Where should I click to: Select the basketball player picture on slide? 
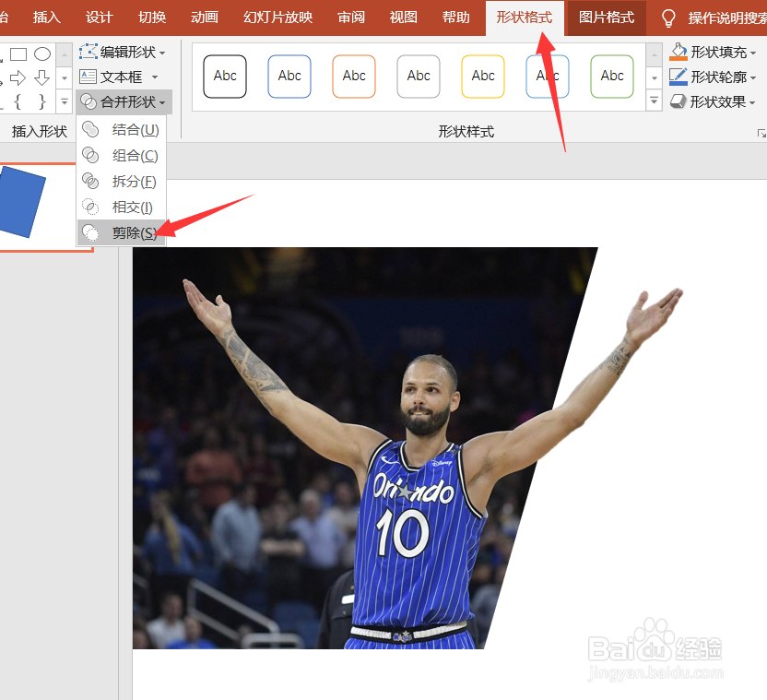[364, 448]
